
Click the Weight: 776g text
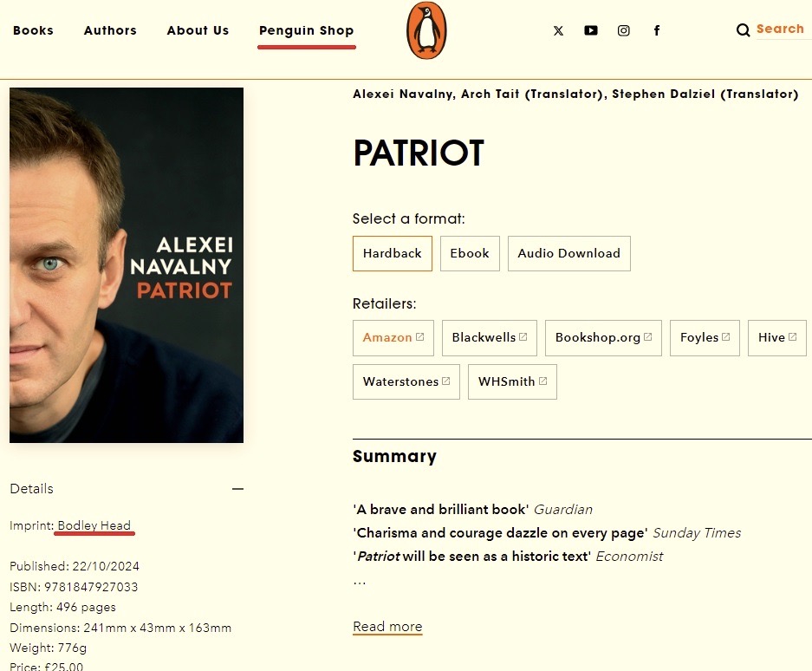(49, 648)
